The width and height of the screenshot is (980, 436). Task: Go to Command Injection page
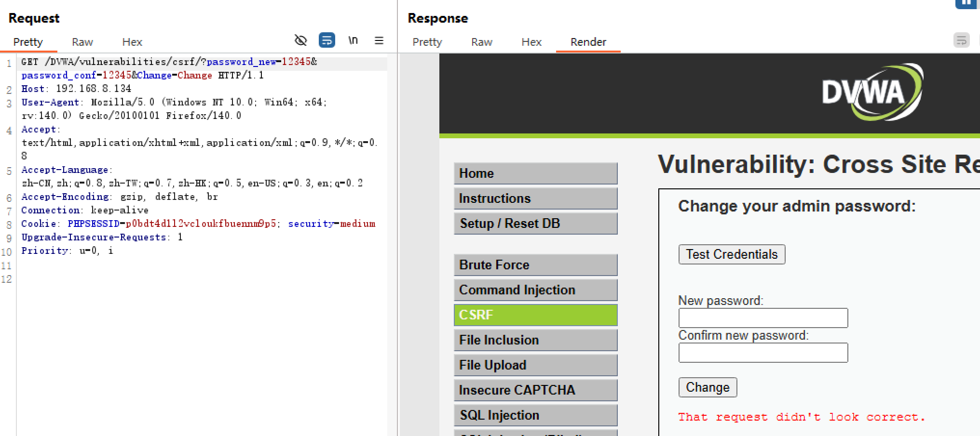tap(535, 290)
